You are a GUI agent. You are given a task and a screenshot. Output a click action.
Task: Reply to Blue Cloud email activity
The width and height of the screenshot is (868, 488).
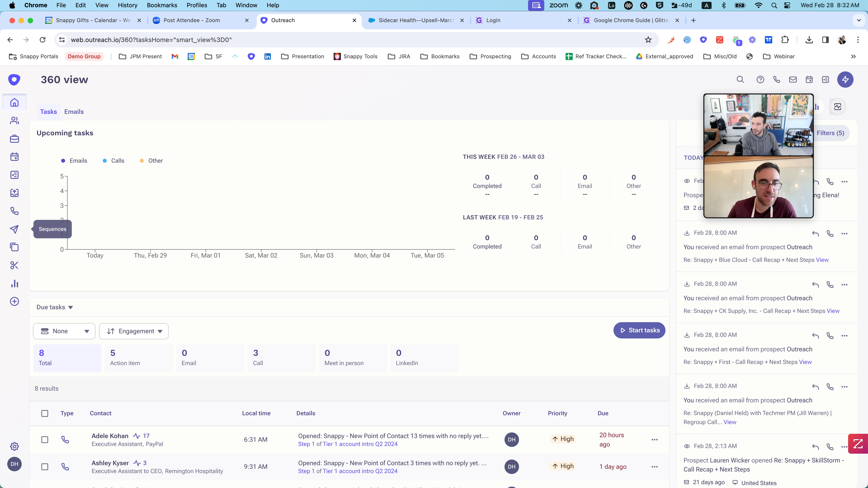(815, 234)
